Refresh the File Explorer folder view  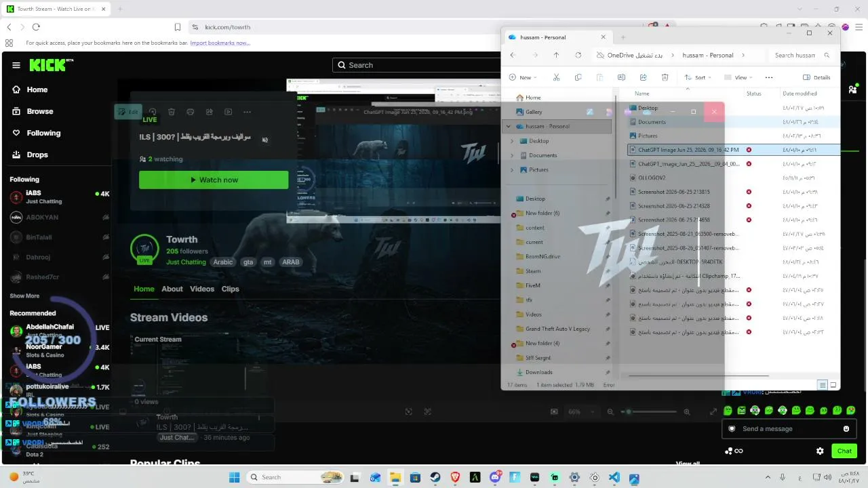pos(578,56)
